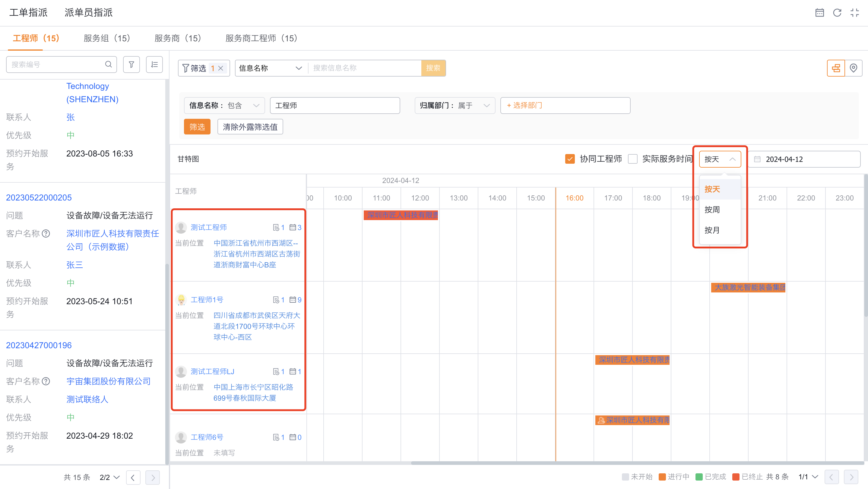This screenshot has width=868, height=489.
Task: Refresh the page using the reload icon
Action: 838,12
